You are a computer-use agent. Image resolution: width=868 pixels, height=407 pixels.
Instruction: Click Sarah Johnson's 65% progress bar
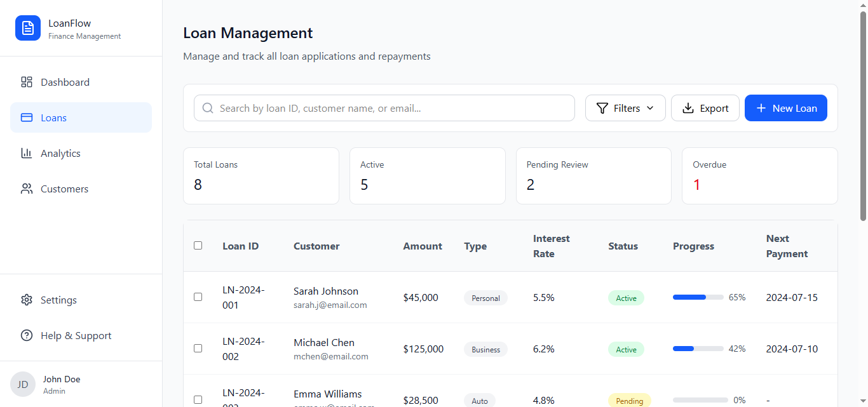(x=698, y=297)
